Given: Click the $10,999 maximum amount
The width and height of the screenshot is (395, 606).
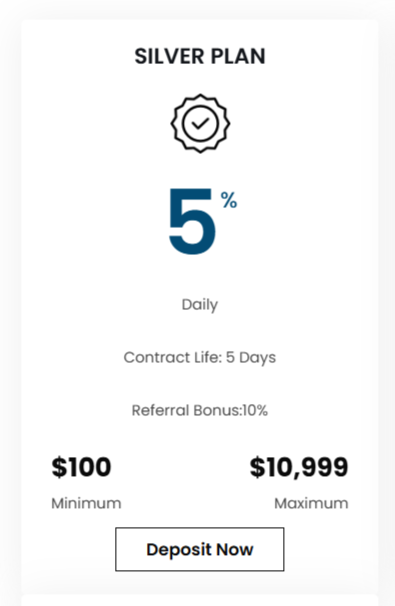Looking at the screenshot, I should coord(299,467).
